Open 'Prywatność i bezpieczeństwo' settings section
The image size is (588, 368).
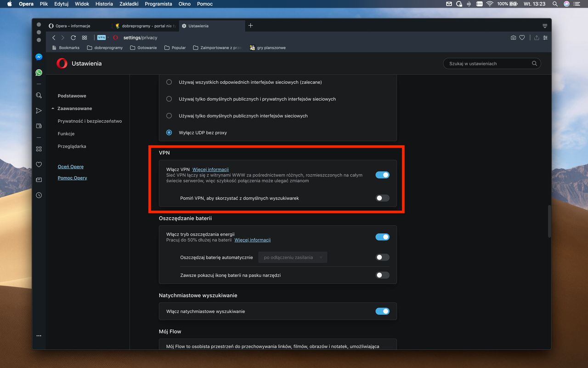(90, 121)
